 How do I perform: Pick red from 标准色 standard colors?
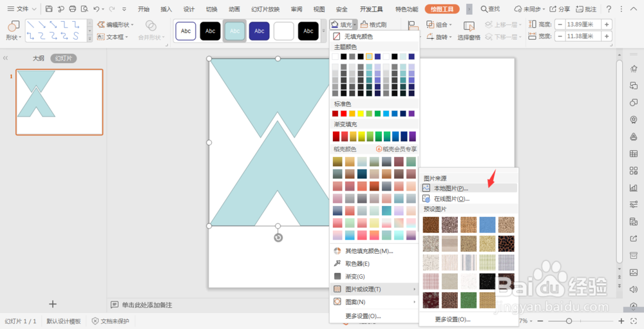coord(344,113)
